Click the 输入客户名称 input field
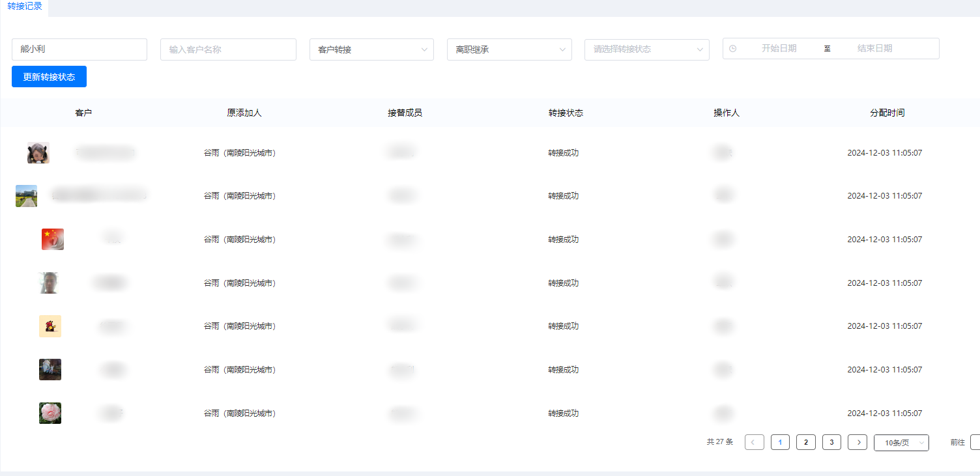This screenshot has width=980, height=476. 228,49
